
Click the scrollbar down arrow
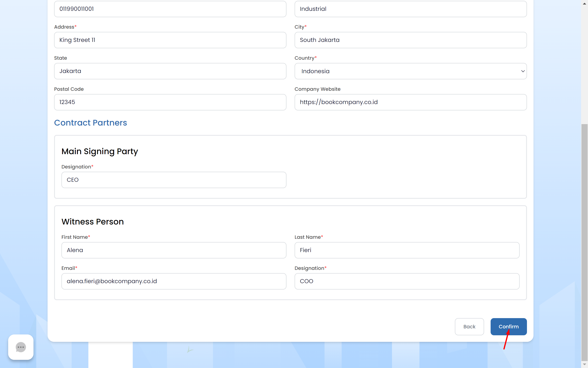(x=585, y=365)
